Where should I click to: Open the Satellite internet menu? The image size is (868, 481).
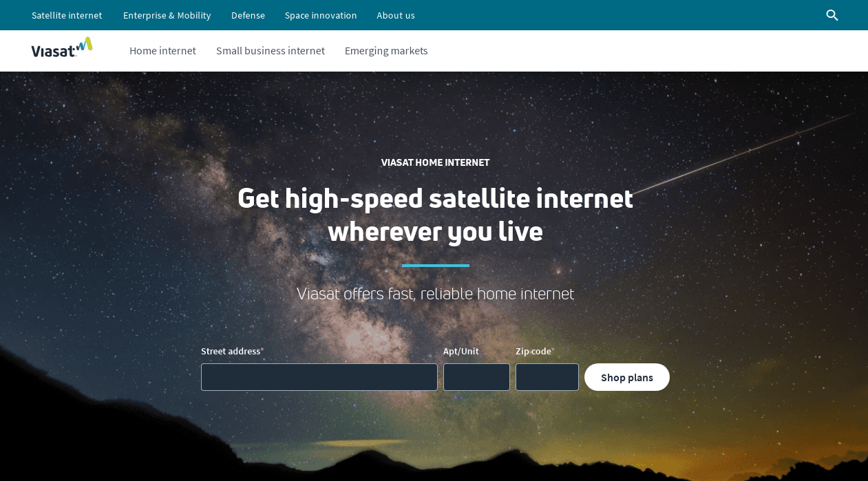pyautogui.click(x=67, y=15)
